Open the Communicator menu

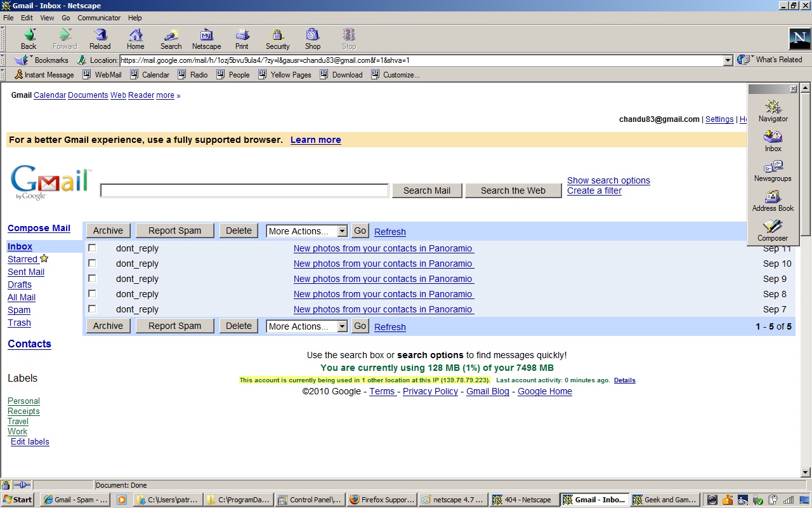click(99, 18)
